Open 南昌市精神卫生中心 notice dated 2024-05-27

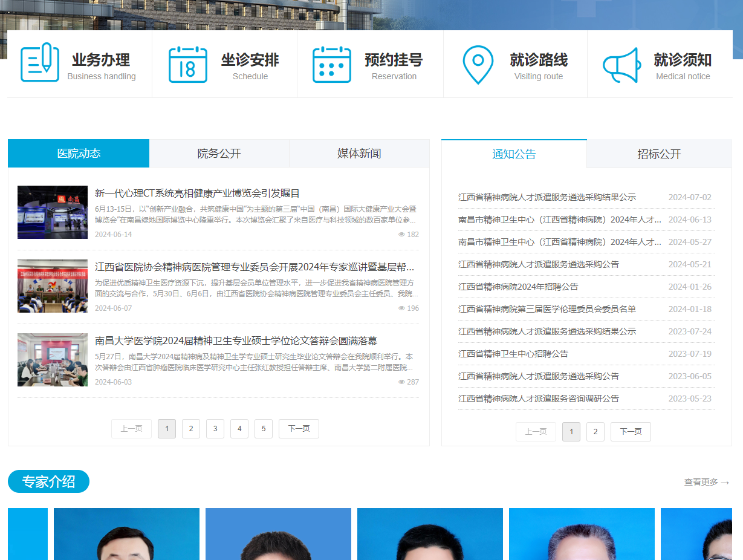[560, 242]
